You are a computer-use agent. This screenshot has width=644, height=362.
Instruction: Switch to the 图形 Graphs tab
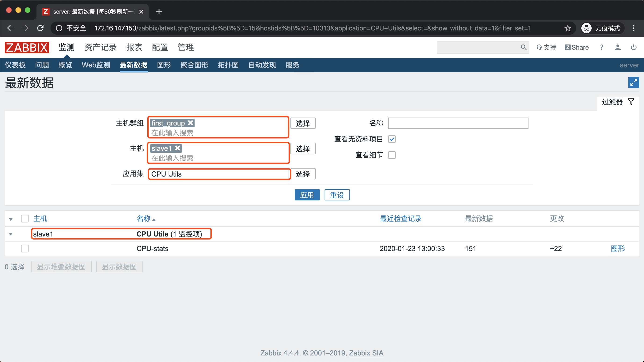[164, 65]
